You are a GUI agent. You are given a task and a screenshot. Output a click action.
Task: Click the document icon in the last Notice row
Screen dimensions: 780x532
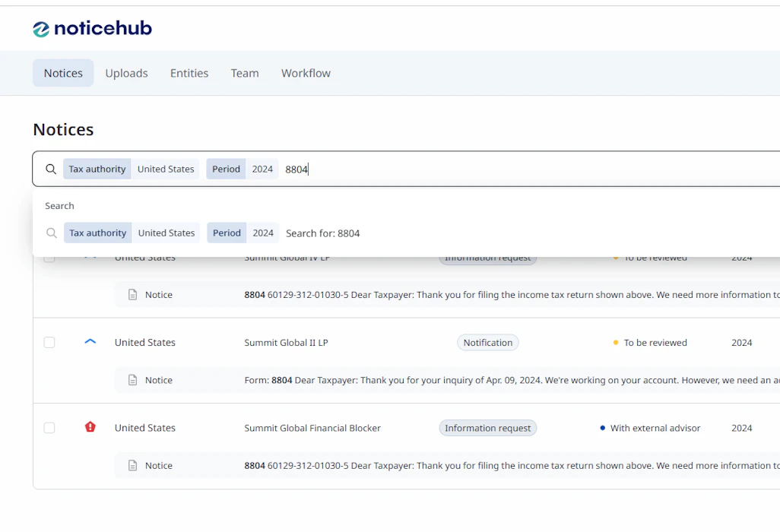tap(133, 465)
